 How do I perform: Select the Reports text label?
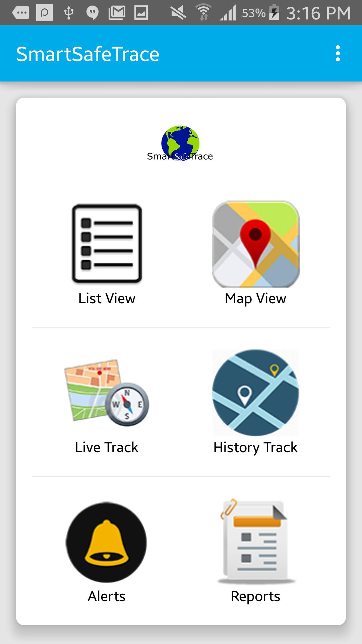tap(255, 597)
